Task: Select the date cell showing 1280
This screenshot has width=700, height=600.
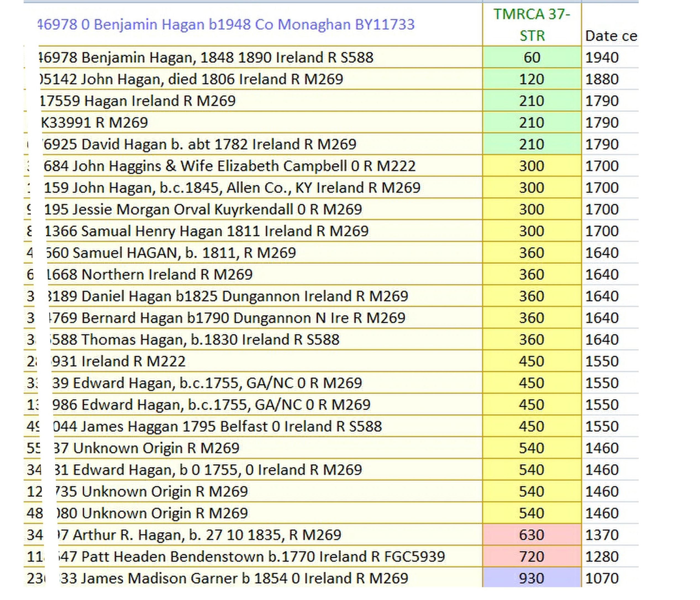Action: pyautogui.click(x=610, y=556)
